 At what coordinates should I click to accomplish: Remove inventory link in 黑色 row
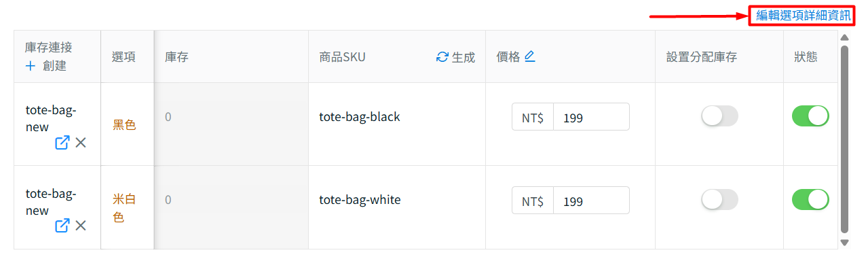(81, 142)
